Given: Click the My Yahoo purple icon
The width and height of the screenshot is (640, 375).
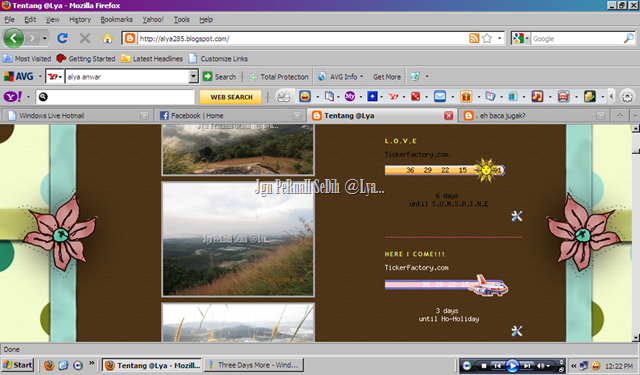Looking at the screenshot, I should [350, 97].
